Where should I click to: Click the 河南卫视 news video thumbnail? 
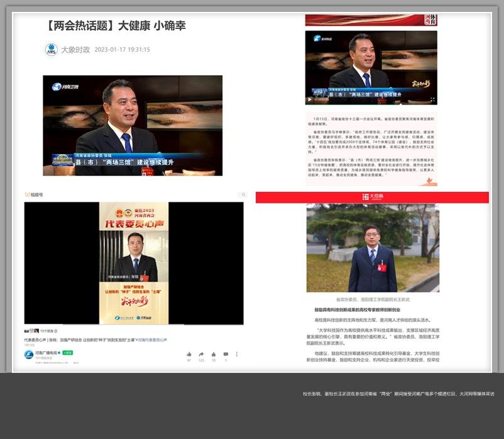pyautogui.click(x=133, y=126)
